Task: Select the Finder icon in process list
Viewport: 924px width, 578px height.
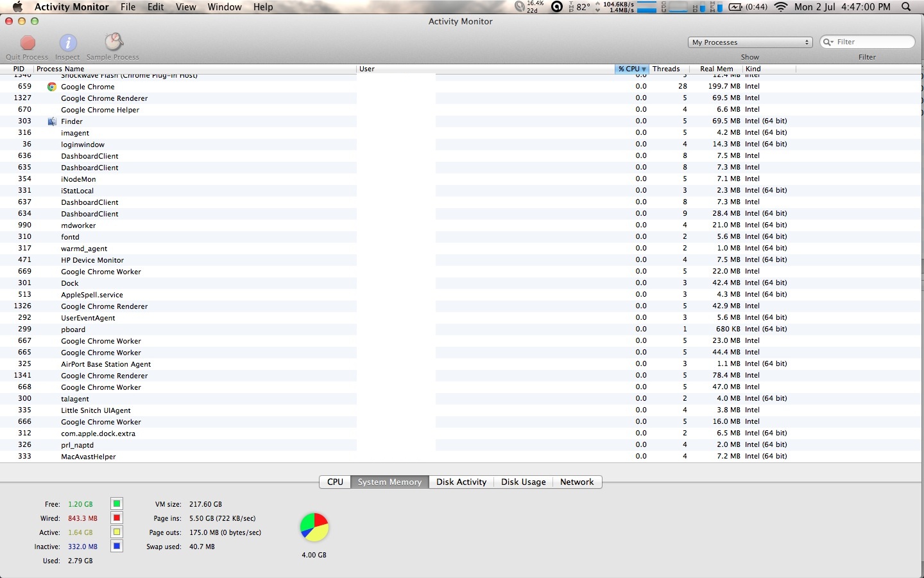Action: point(52,121)
